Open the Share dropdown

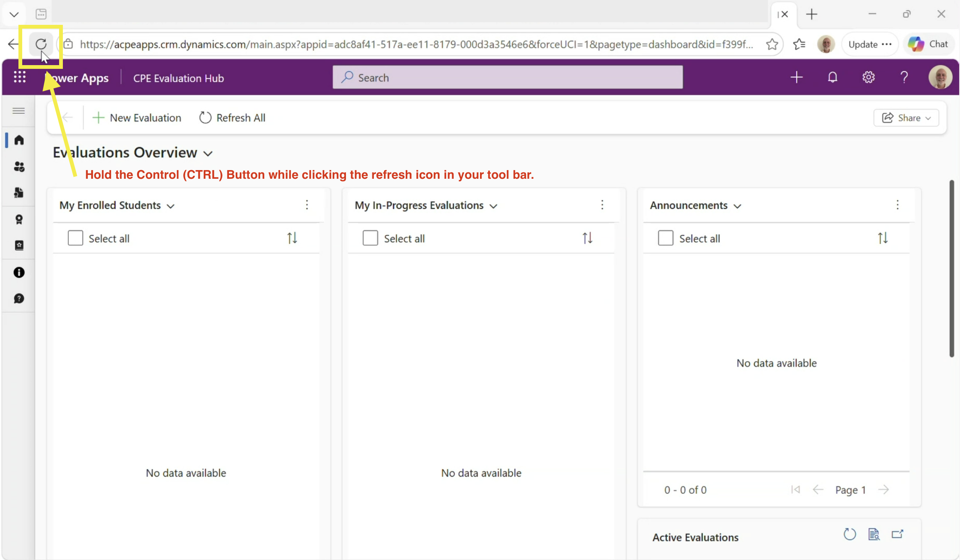coord(906,118)
